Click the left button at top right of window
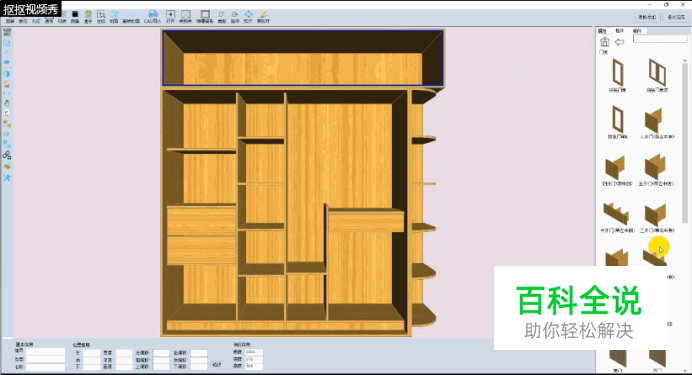Image resolution: width=692 pixels, height=375 pixels. pos(647,17)
